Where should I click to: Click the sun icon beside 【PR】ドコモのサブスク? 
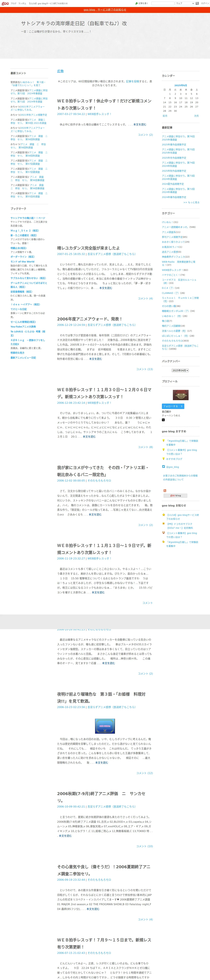point(164,524)
